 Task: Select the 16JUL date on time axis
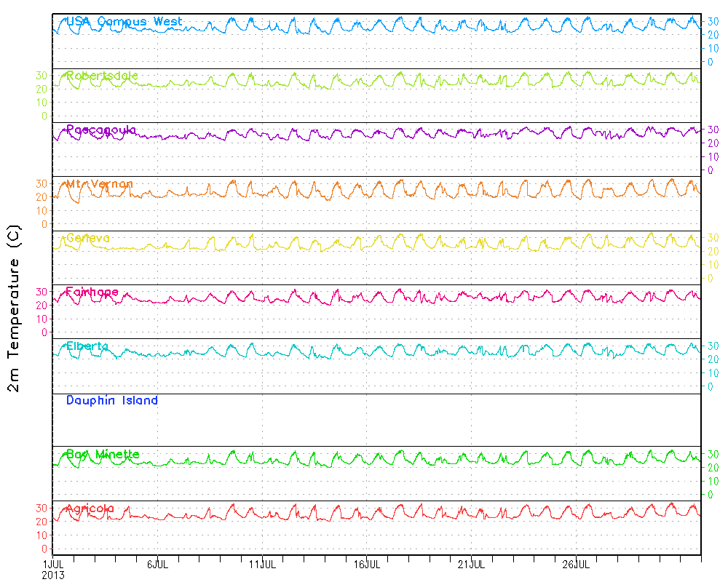[x=367, y=564]
